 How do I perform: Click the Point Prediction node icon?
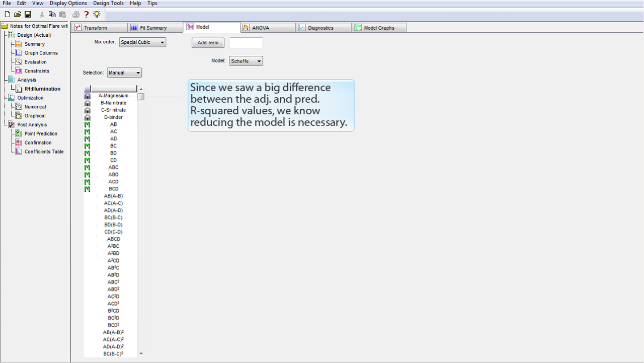click(x=19, y=133)
